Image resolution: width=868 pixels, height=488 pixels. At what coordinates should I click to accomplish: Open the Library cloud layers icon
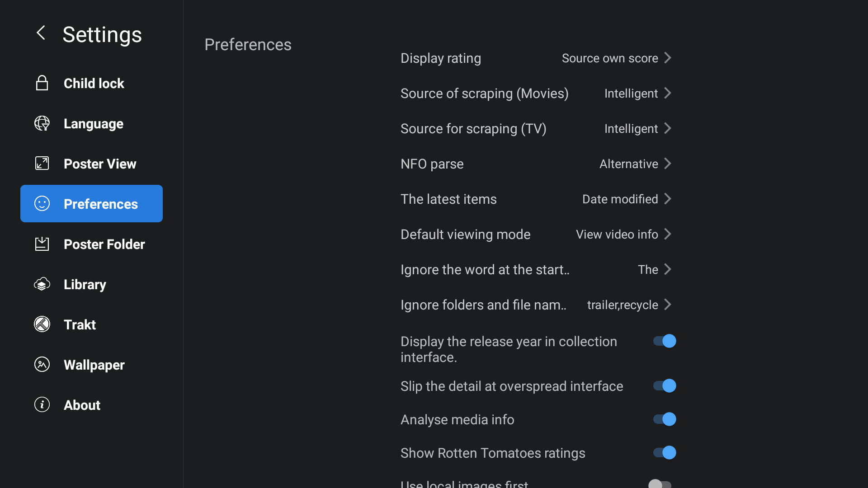click(42, 284)
